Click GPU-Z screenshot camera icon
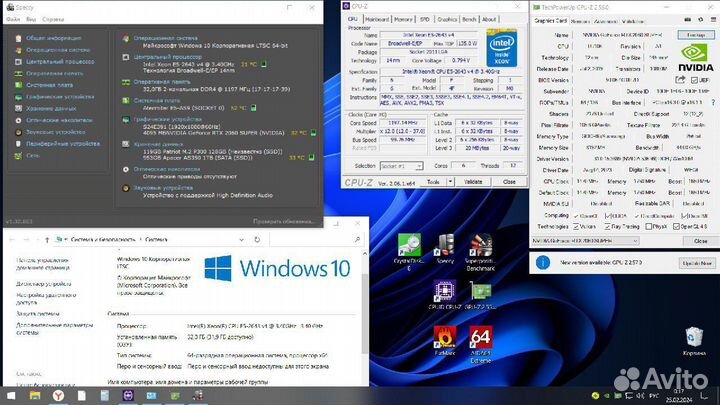The image size is (720, 405). coord(687,20)
